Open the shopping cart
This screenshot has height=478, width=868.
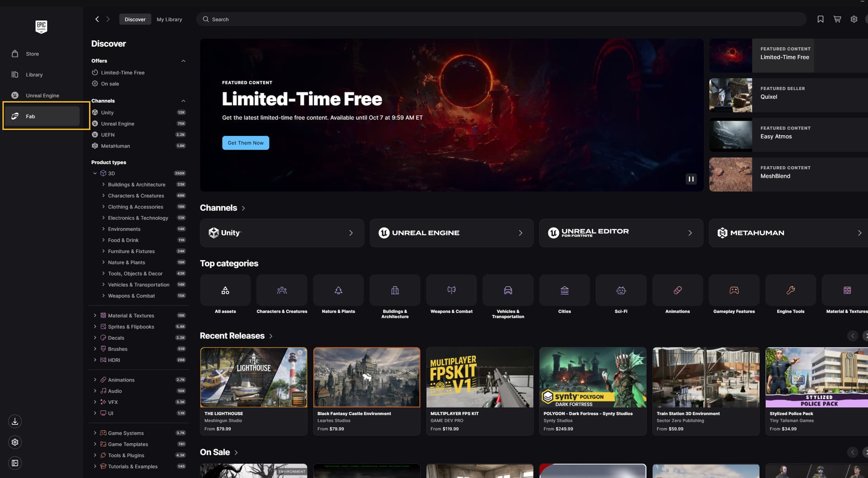[837, 19]
